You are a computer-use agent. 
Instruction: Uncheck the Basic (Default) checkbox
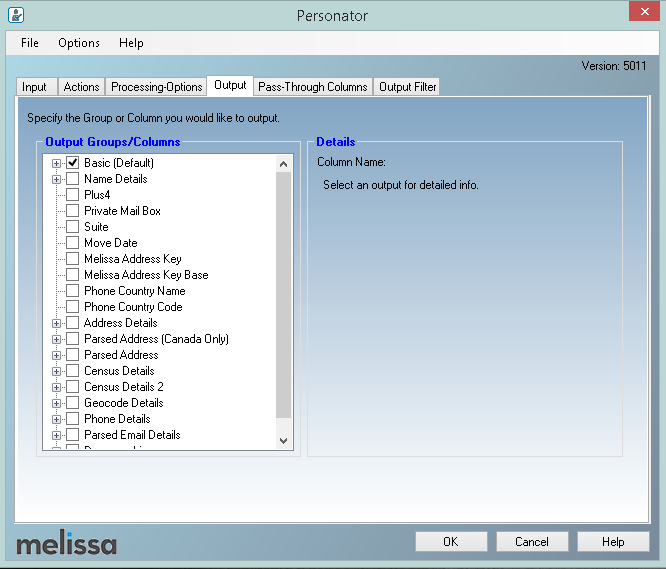pos(73,163)
